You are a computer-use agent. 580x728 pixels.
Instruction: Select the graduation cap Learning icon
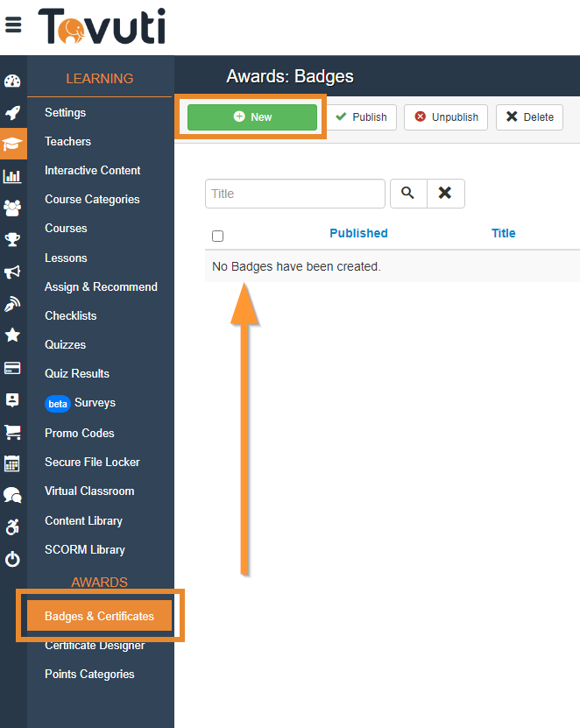pos(13,144)
